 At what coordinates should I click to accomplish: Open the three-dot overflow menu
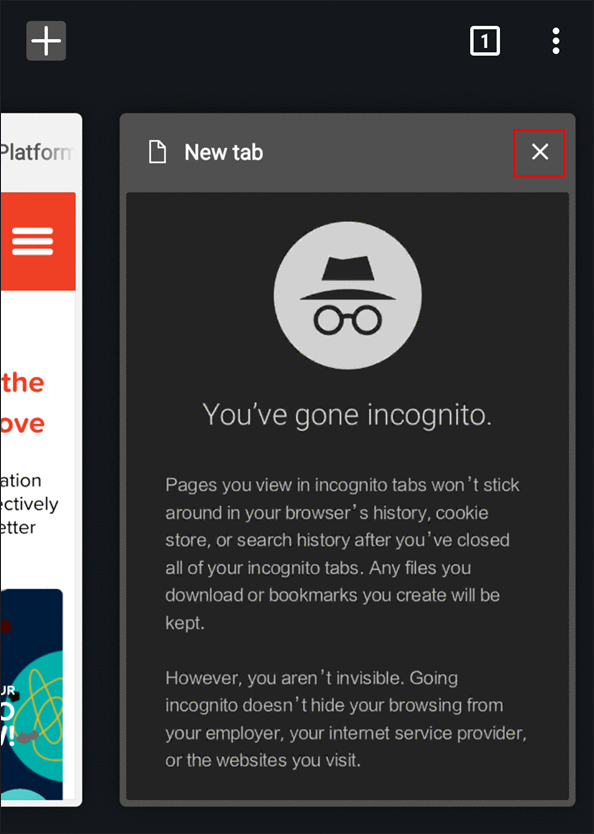click(556, 41)
